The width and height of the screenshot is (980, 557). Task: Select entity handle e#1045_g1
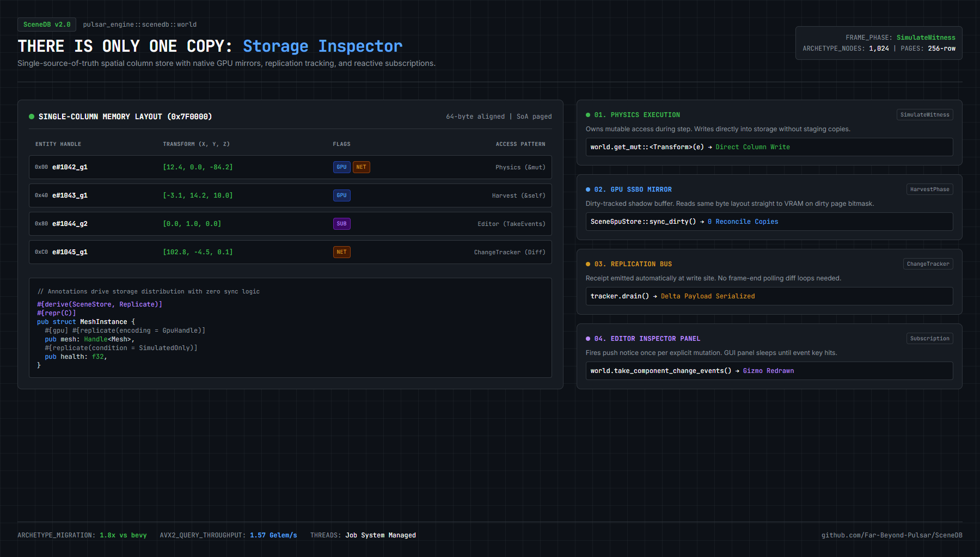click(70, 252)
